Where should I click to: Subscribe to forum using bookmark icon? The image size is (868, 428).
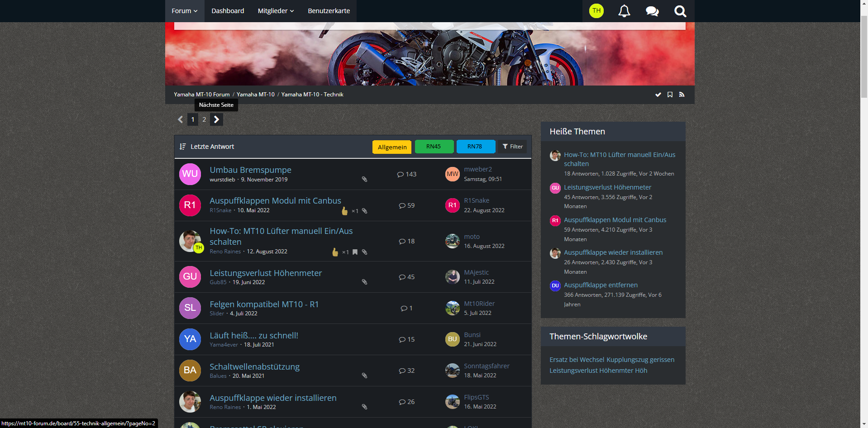pos(670,95)
